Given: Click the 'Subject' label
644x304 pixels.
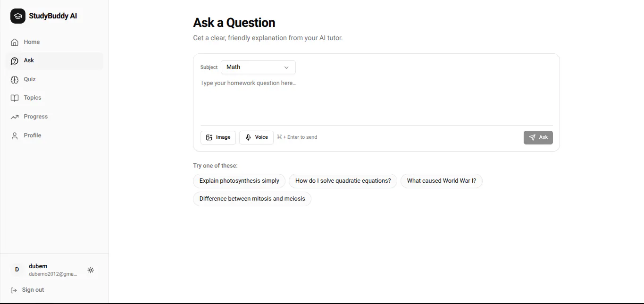Looking at the screenshot, I should click(x=209, y=68).
